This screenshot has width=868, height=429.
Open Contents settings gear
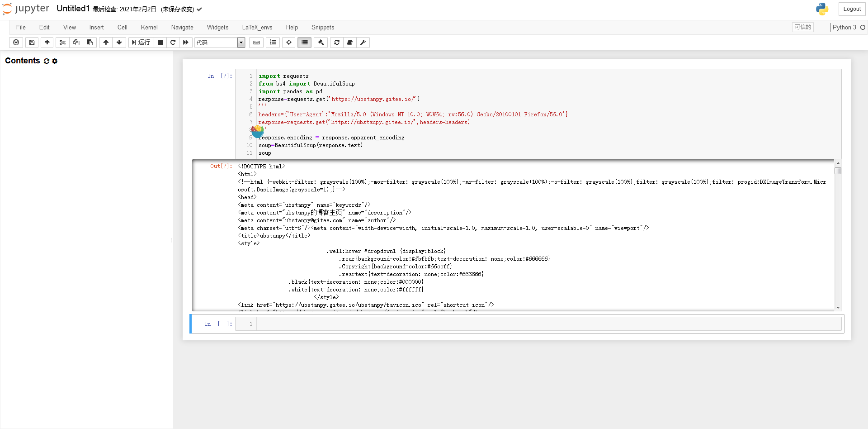click(x=55, y=61)
